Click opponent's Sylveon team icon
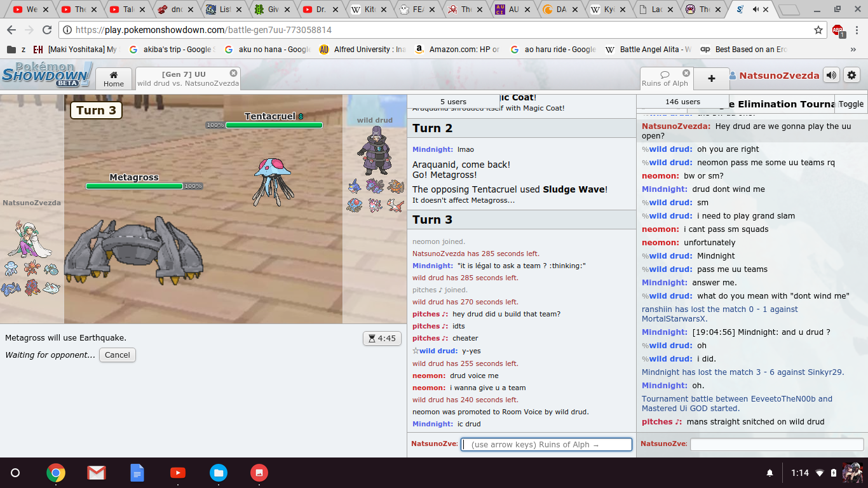The width and height of the screenshot is (868, 488). click(x=376, y=205)
